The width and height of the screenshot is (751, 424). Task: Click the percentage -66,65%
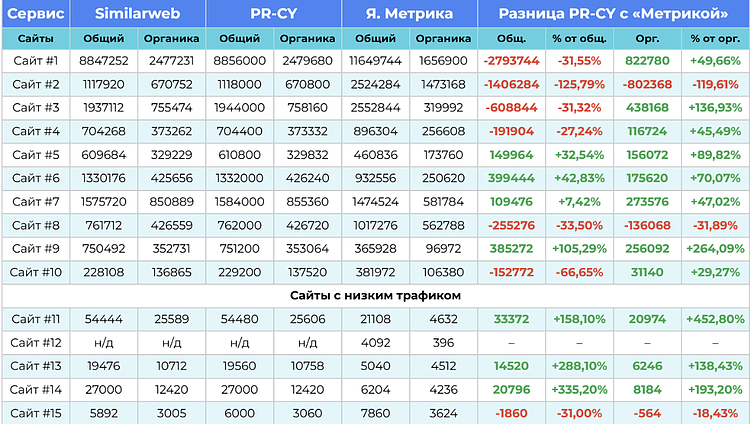click(x=580, y=272)
